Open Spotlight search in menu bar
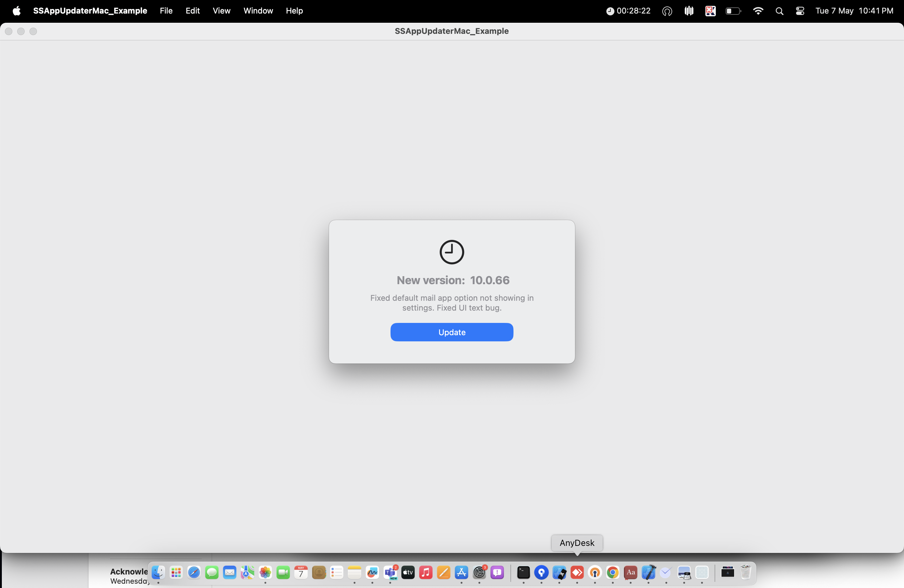This screenshot has width=904, height=588. pyautogui.click(x=779, y=11)
